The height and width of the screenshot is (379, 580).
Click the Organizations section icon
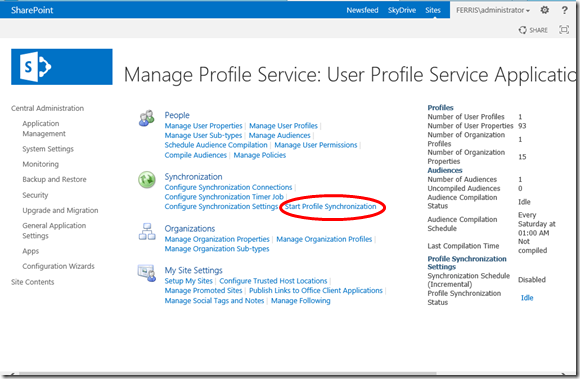click(147, 231)
